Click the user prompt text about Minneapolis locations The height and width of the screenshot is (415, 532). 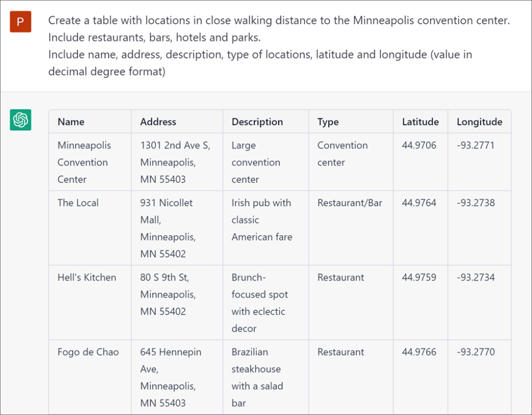click(278, 46)
